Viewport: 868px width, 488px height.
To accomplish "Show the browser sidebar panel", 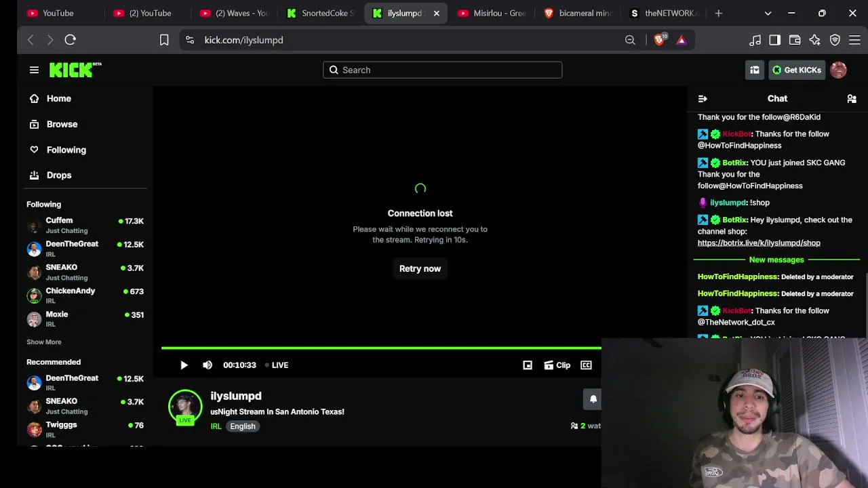I will tap(774, 40).
